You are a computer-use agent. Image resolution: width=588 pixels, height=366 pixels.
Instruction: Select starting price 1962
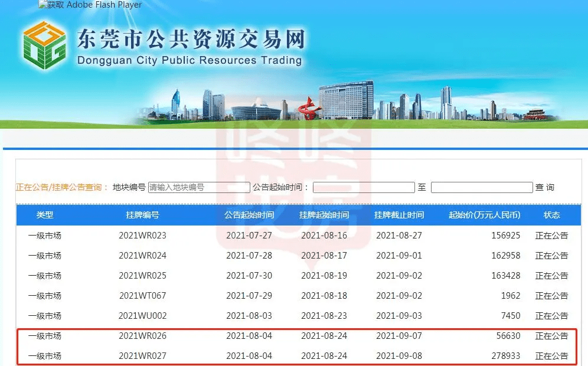point(511,296)
